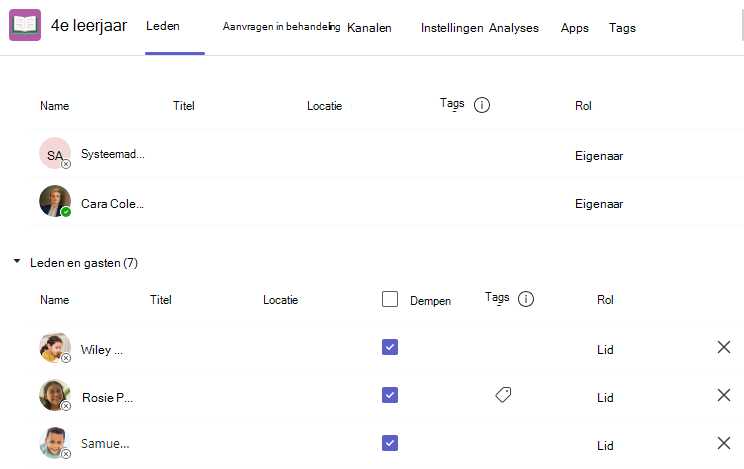Go to the Tags tab
The width and height of the screenshot is (744, 469).
pyautogui.click(x=622, y=28)
